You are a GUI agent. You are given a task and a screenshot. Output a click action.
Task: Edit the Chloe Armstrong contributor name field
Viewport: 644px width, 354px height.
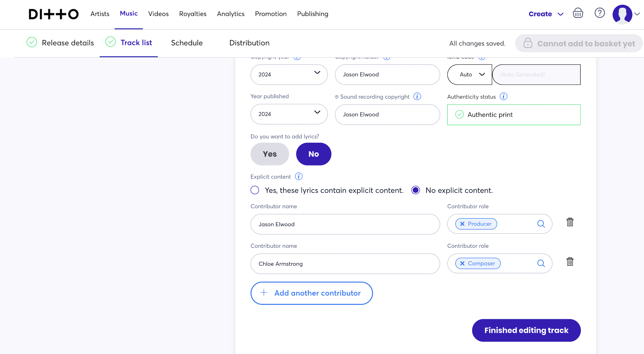[345, 264]
